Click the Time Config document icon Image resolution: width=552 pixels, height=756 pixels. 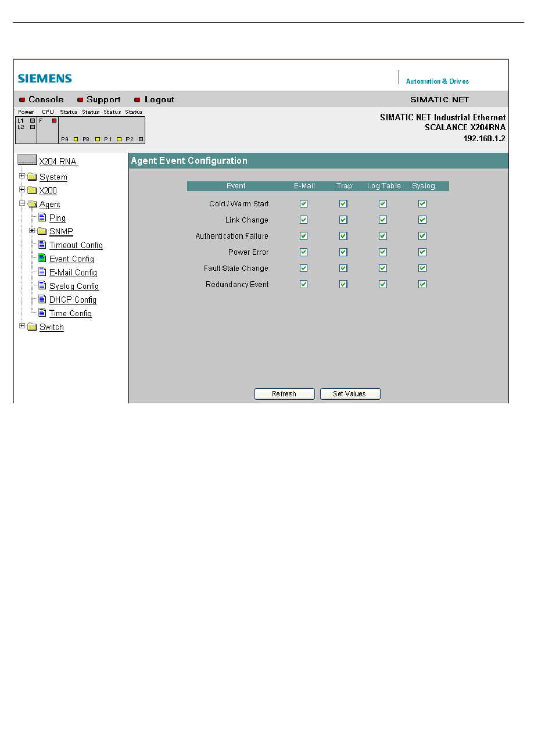tap(42, 313)
